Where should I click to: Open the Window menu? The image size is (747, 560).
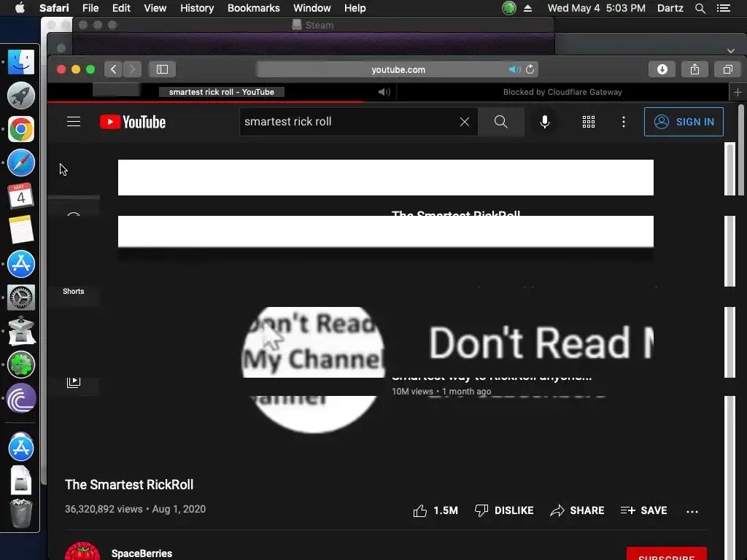pos(311,8)
